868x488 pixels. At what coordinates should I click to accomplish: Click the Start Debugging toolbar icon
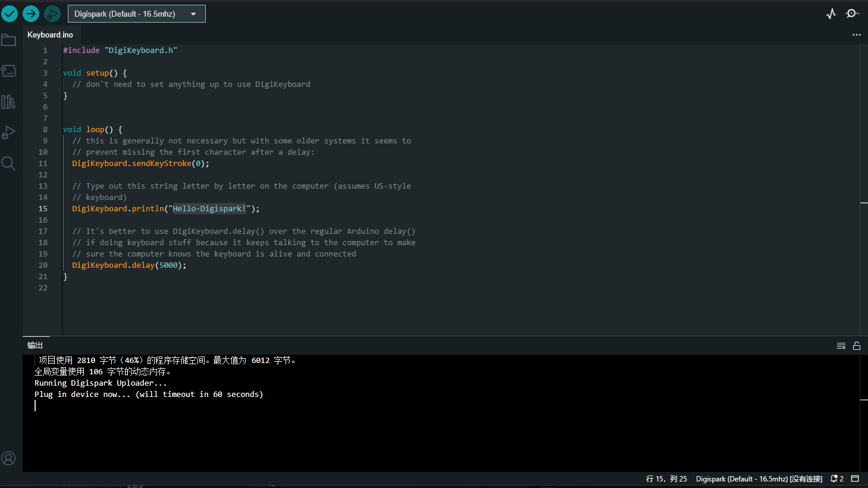point(52,13)
